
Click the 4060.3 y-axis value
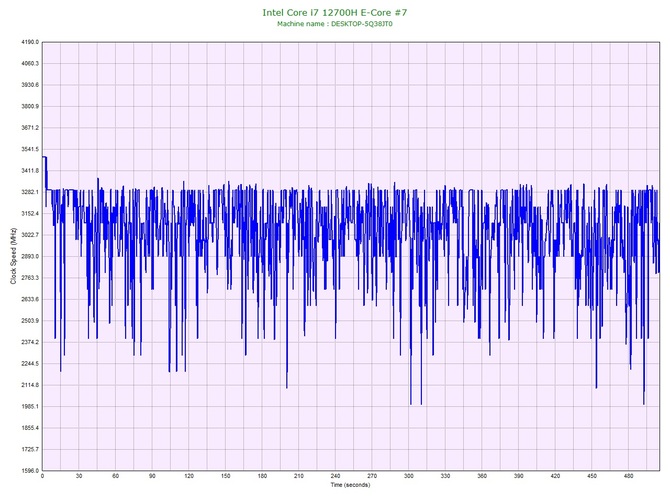point(30,64)
